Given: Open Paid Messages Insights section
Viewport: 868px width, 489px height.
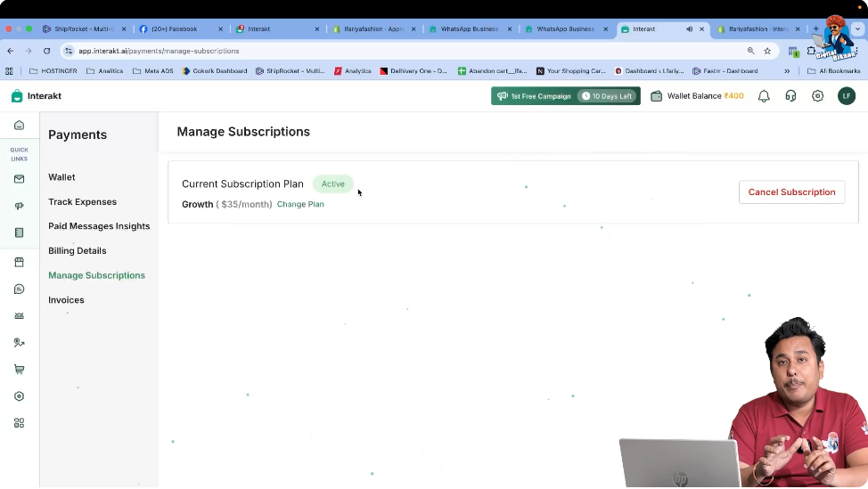Looking at the screenshot, I should [99, 226].
